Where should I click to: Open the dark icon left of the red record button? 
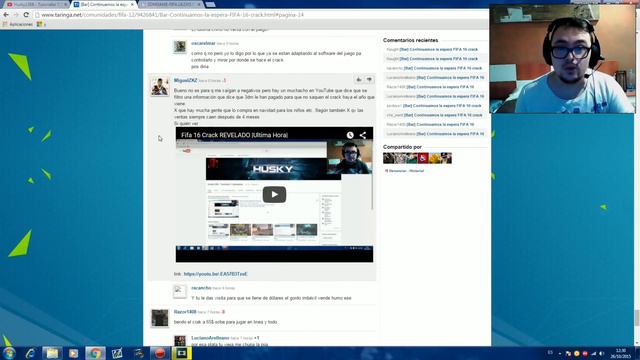pyautogui.click(x=138, y=353)
